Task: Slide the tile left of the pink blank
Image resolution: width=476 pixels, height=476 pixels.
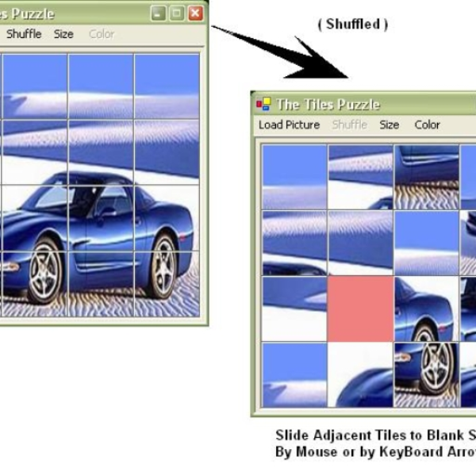Action: click(x=294, y=309)
